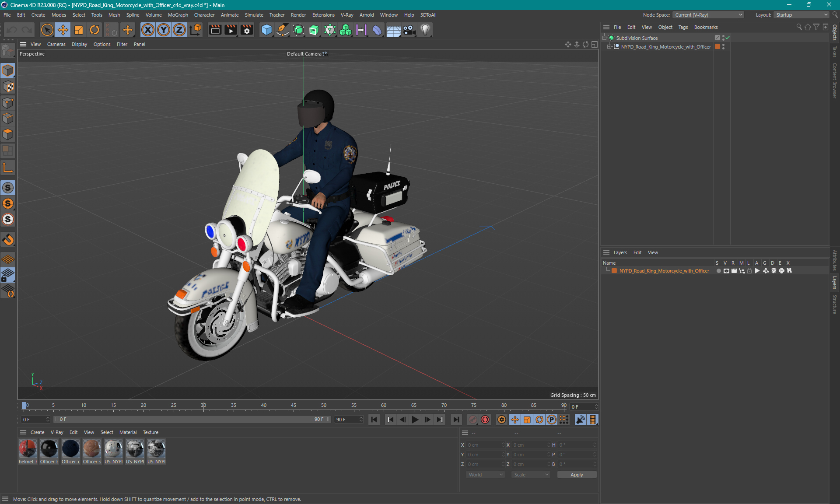Viewport: 840px width, 504px height.
Task: Go to start of animation
Action: tap(374, 420)
